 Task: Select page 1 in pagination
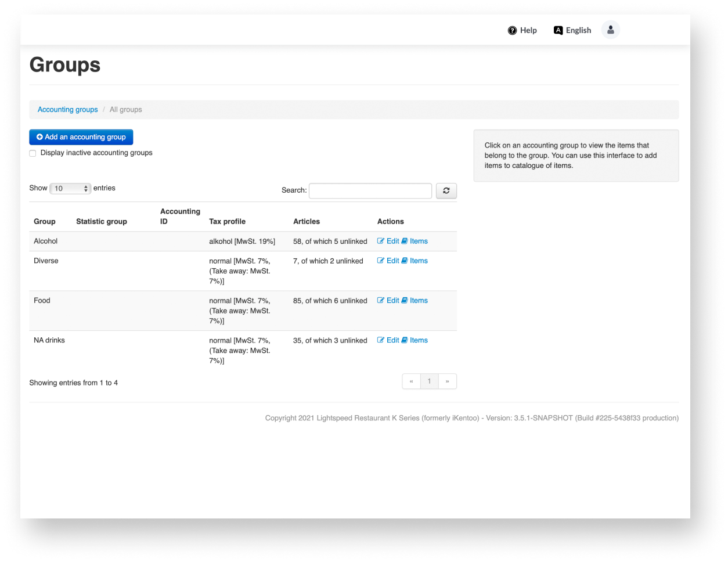[429, 381]
